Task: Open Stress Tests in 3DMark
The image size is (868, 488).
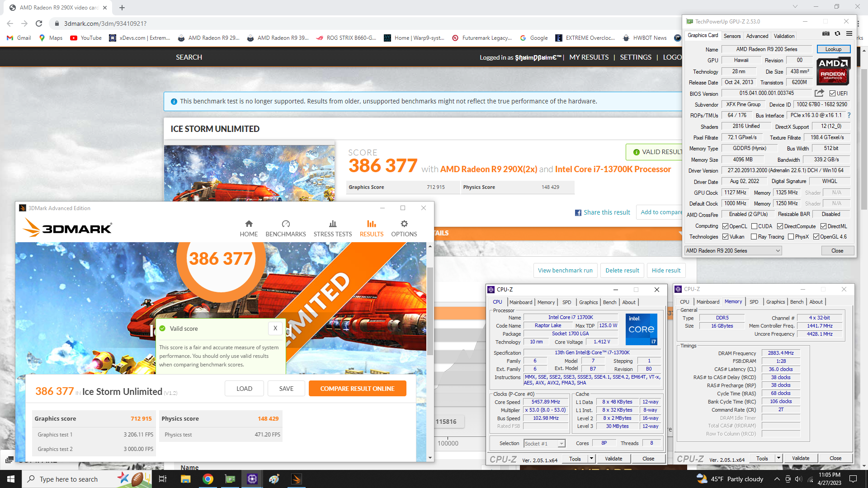Action: (x=333, y=228)
